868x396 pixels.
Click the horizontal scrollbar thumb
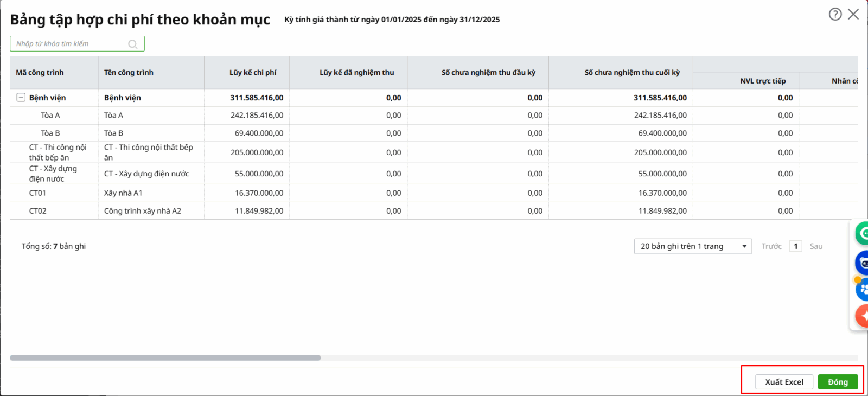165,358
